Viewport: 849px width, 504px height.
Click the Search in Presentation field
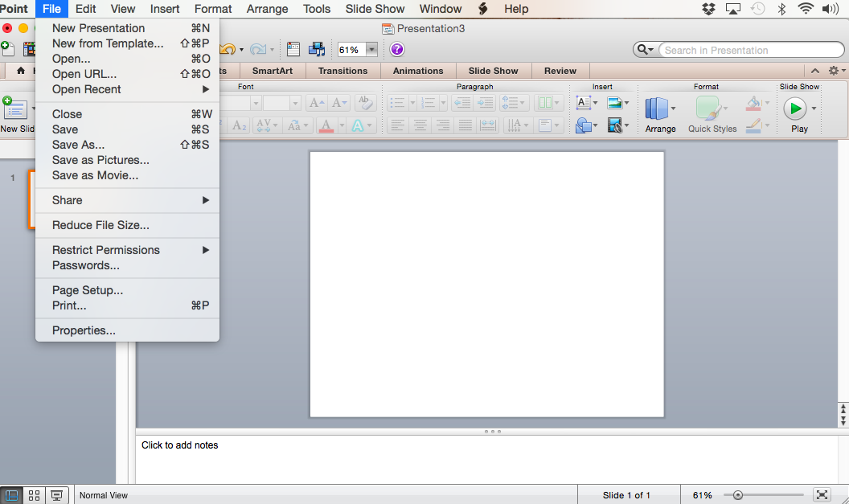[752, 50]
